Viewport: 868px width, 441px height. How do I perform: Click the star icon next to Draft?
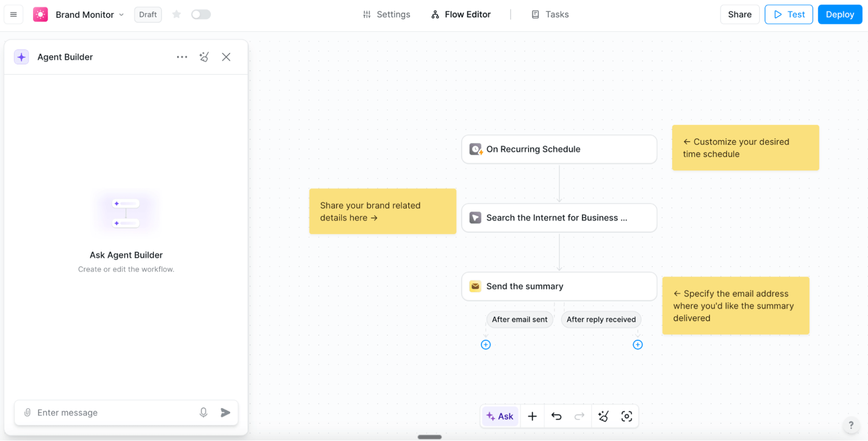[x=176, y=14]
